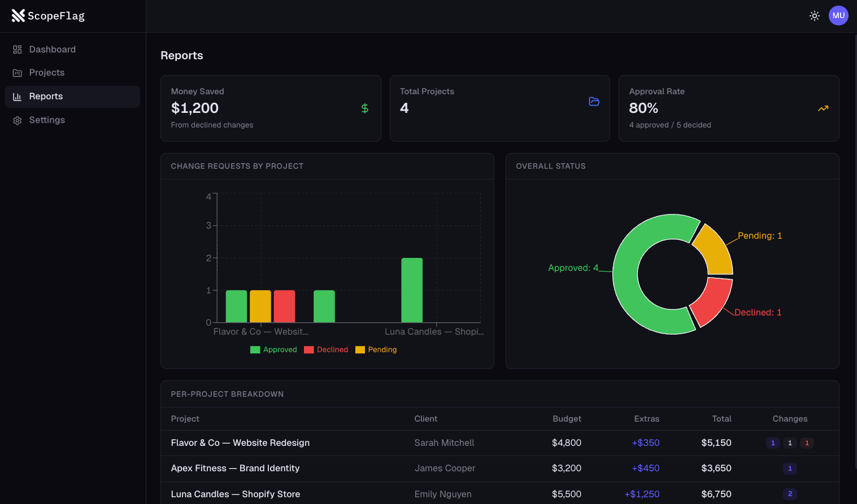This screenshot has height=504, width=857.
Task: Toggle the Declined series in the legend
Action: click(x=308, y=349)
